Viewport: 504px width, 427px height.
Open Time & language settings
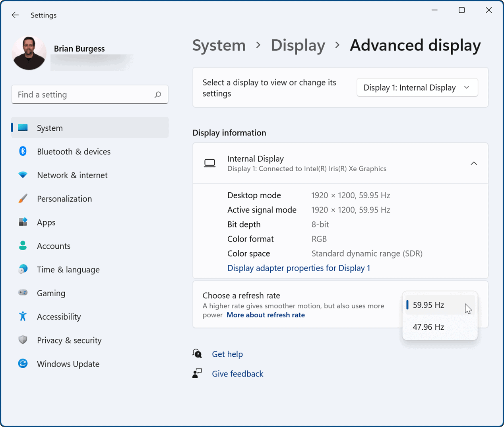pyautogui.click(x=90, y=269)
